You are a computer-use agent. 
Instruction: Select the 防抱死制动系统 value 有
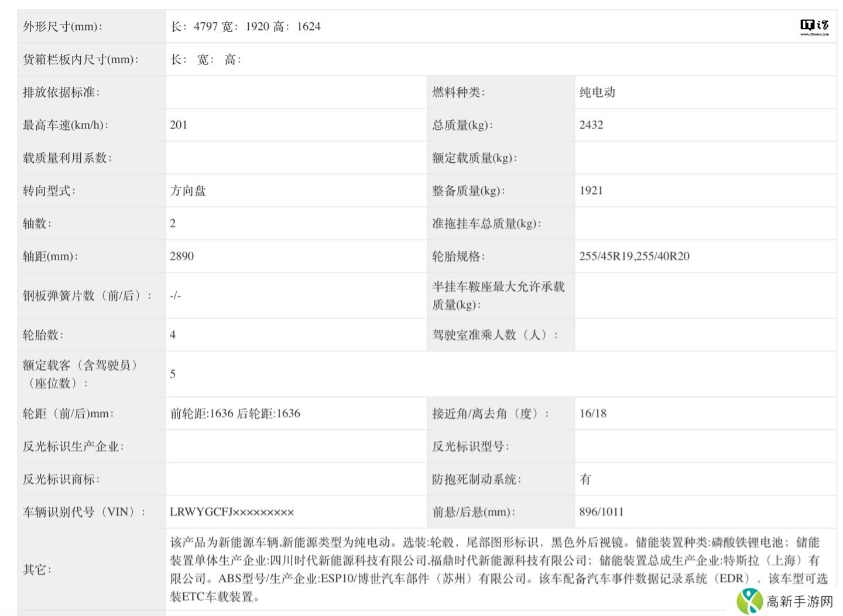(x=585, y=479)
